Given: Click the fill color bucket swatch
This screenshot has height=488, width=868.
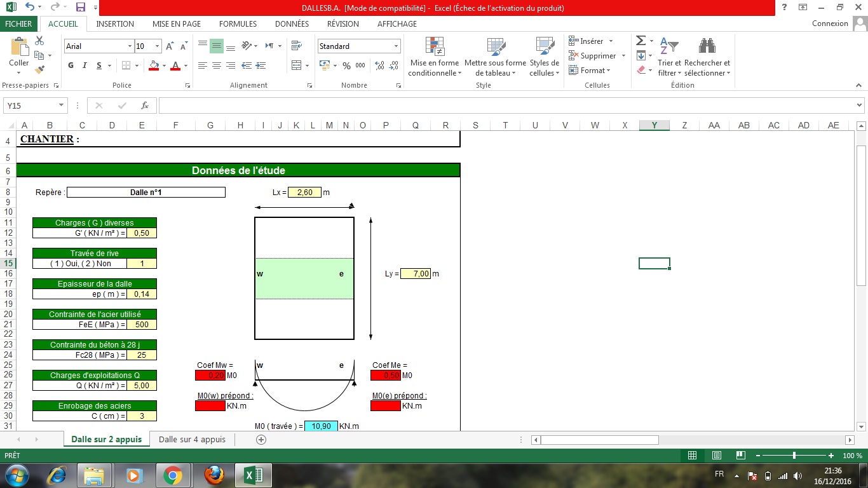Looking at the screenshot, I should [x=154, y=65].
